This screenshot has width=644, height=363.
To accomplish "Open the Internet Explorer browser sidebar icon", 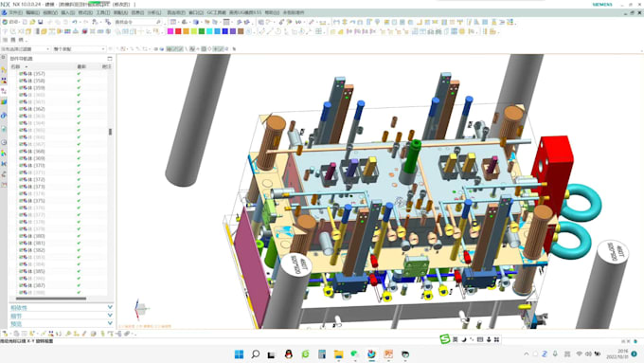I will point(4,115).
